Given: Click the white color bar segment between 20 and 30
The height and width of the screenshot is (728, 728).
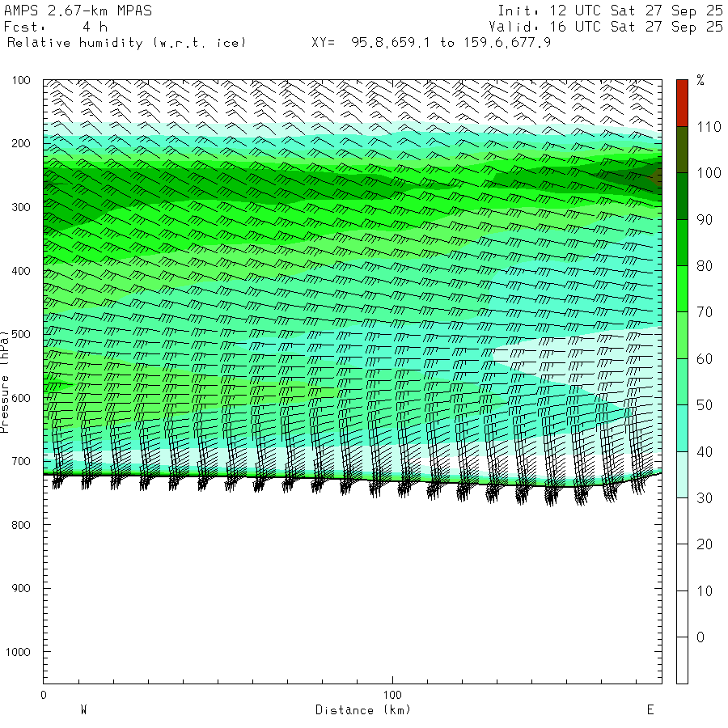Looking at the screenshot, I should tap(682, 521).
